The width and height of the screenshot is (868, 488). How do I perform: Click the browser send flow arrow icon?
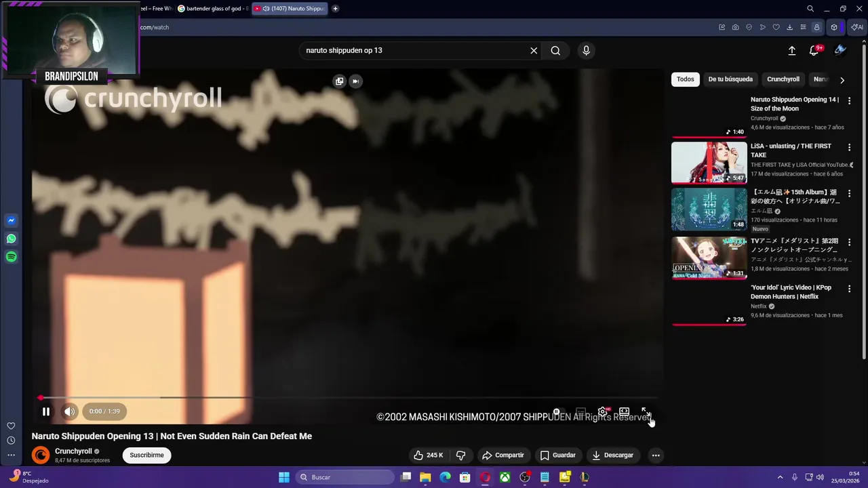click(x=763, y=28)
